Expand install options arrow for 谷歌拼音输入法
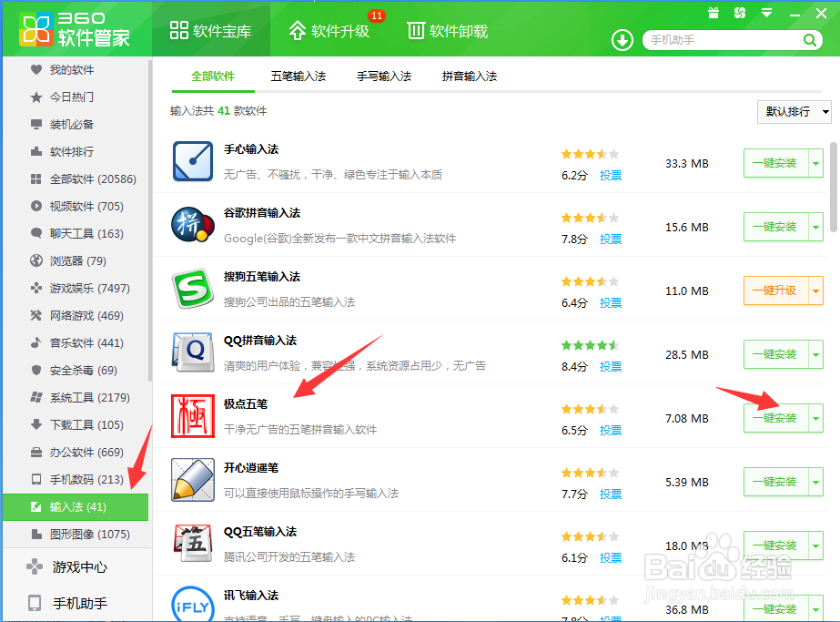 (816, 227)
